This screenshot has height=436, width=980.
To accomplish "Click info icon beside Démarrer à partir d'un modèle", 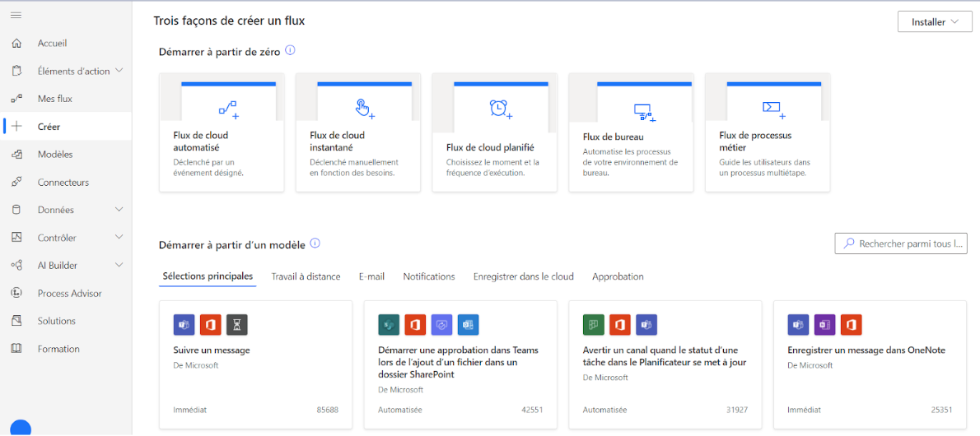I will (315, 244).
